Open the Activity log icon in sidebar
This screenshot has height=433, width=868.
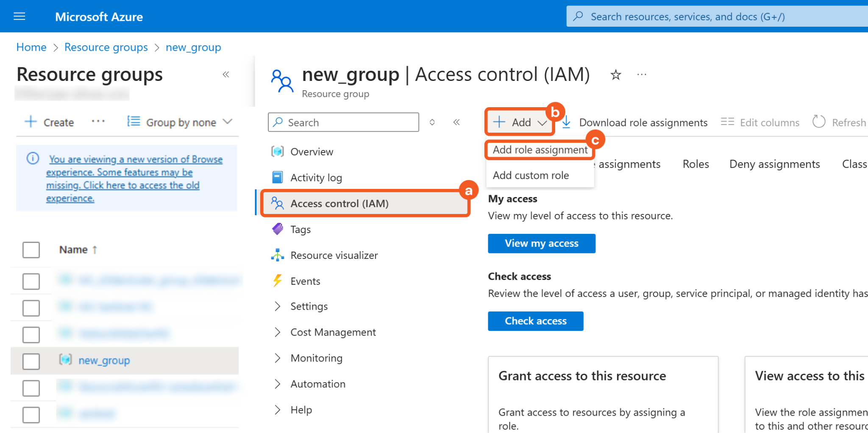[278, 178]
